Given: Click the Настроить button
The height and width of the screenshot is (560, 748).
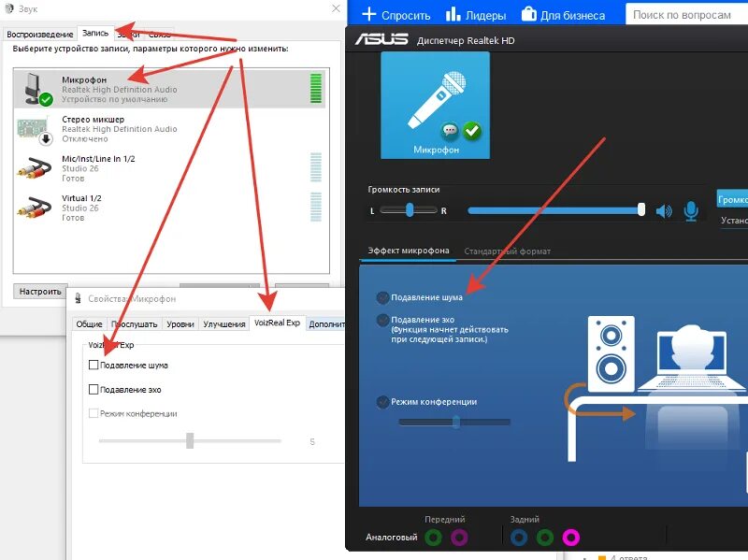Looking at the screenshot, I should click(40, 291).
